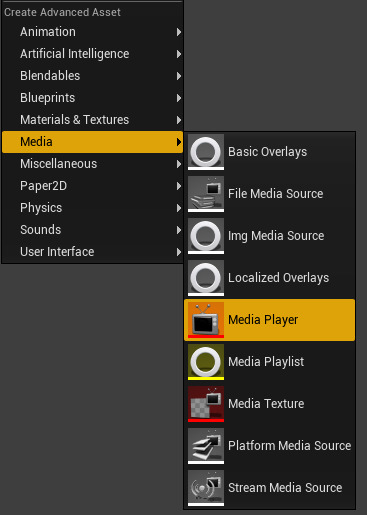The width and height of the screenshot is (367, 515).
Task: Expand the Blueprints submenu arrow
Action: pyautogui.click(x=179, y=98)
